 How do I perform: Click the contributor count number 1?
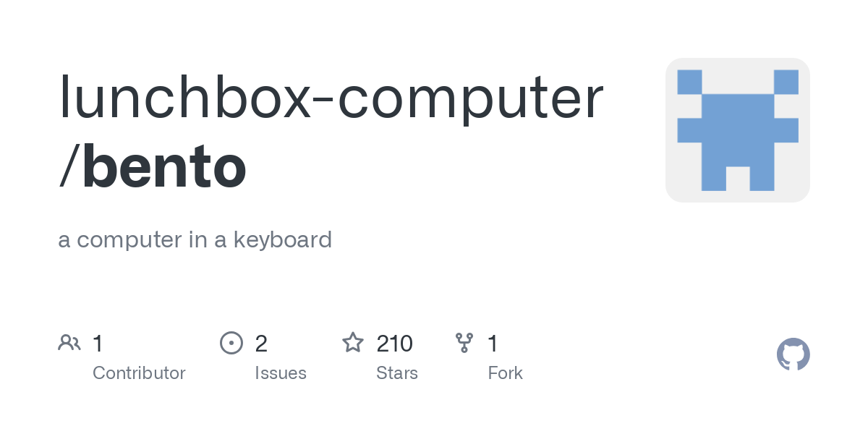(x=98, y=344)
